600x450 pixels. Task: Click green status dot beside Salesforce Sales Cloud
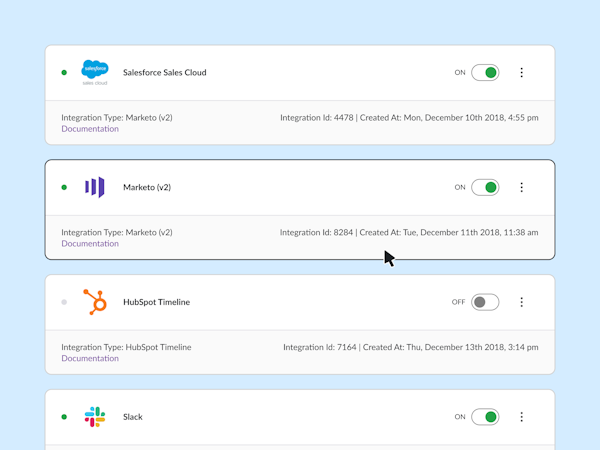tap(64, 72)
